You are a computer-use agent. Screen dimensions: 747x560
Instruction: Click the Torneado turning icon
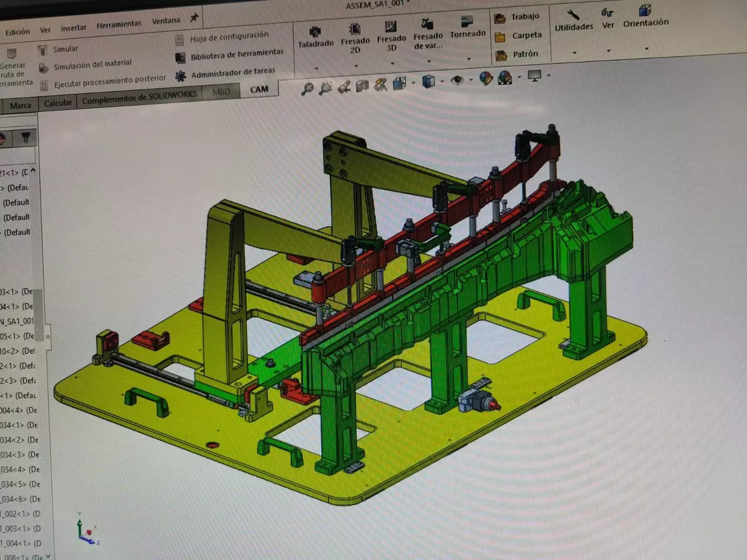[x=467, y=22]
